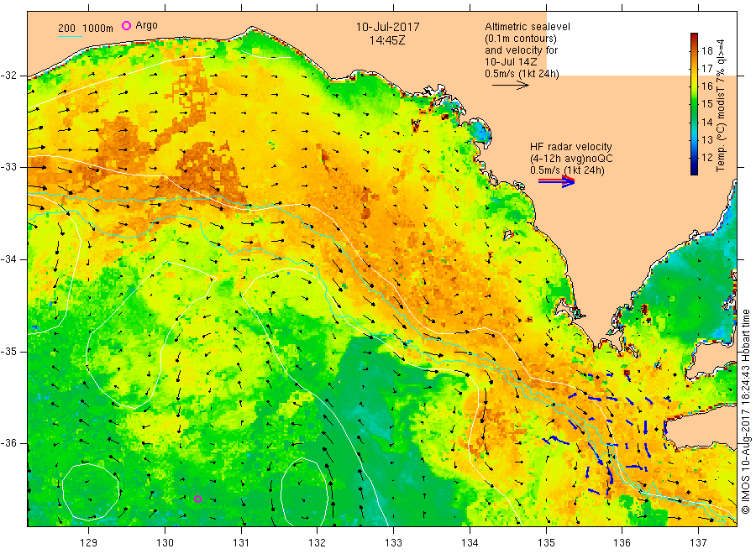
Task: Click the 'Argo' legend label
Action: click(146, 25)
